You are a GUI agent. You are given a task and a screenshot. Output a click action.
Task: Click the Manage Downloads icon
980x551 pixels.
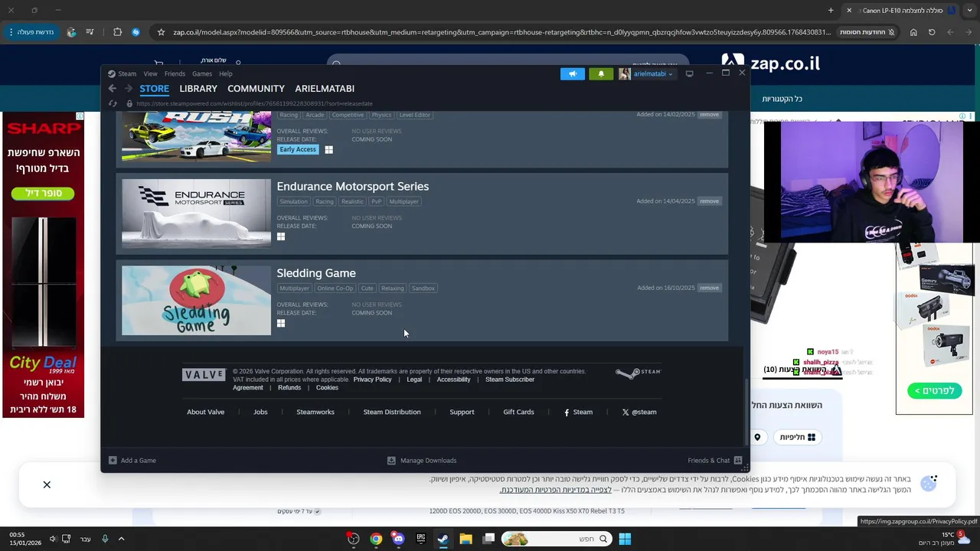[391, 461]
